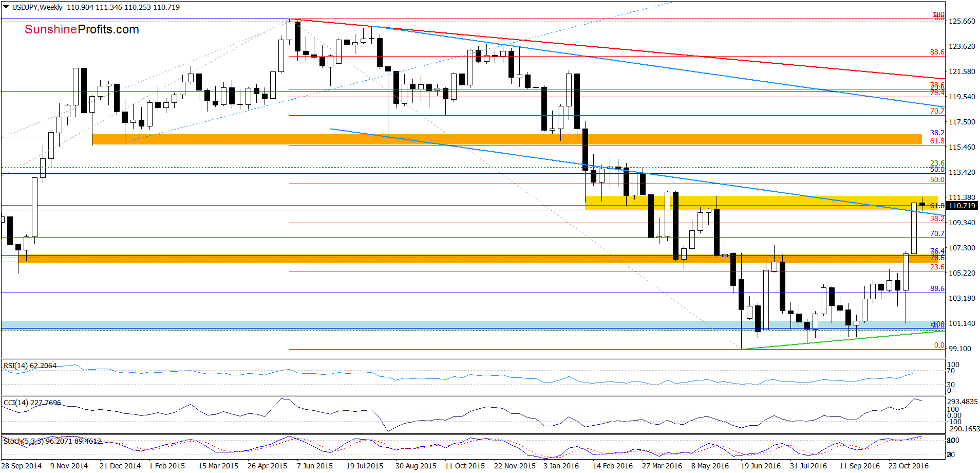
Task: Click the 7 Jun 2015 date label
Action: tap(315, 466)
